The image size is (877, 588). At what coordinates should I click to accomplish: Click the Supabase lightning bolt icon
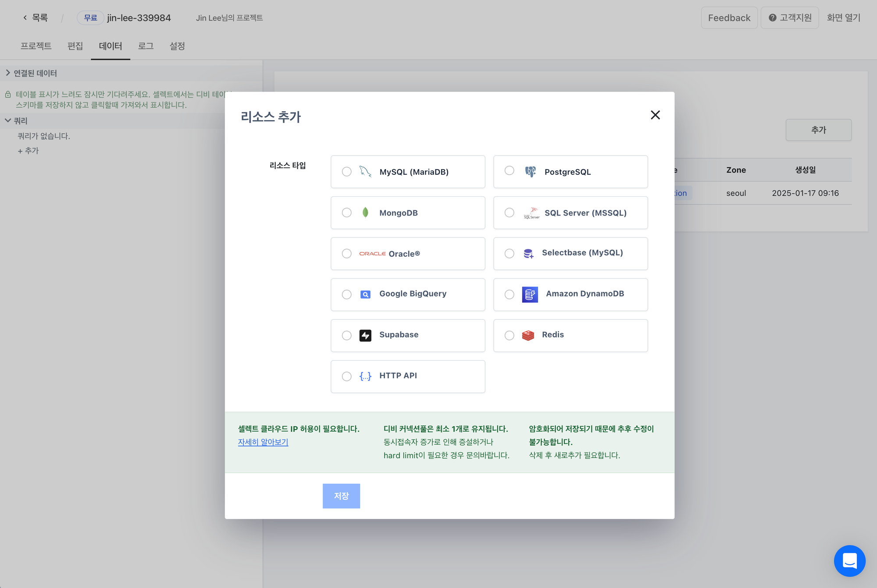(x=365, y=335)
